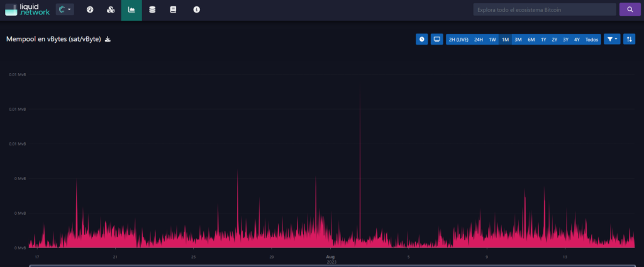644x267 pixels.
Task: Click the clock icon button
Action: (x=422, y=39)
